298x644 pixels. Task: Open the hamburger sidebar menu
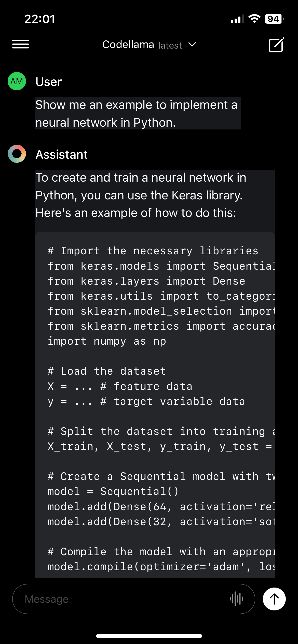(20, 44)
